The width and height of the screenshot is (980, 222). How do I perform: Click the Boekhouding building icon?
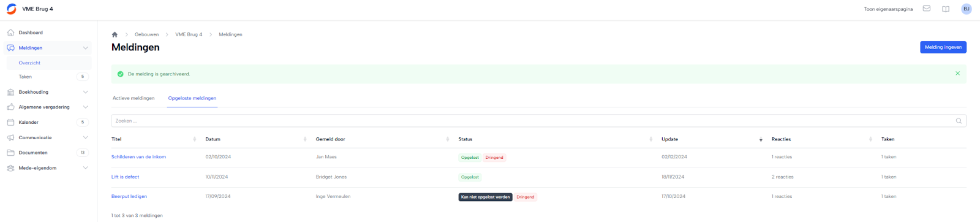coord(10,92)
